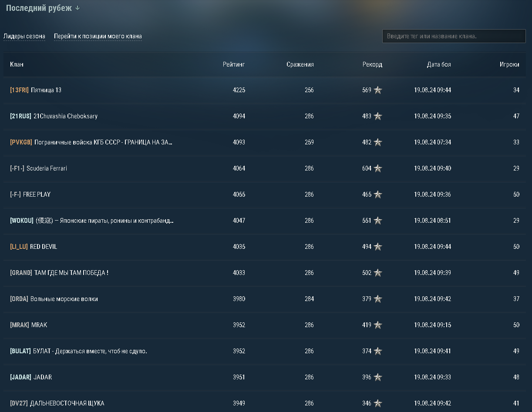Click the star icon beside record 569

click(x=377, y=90)
